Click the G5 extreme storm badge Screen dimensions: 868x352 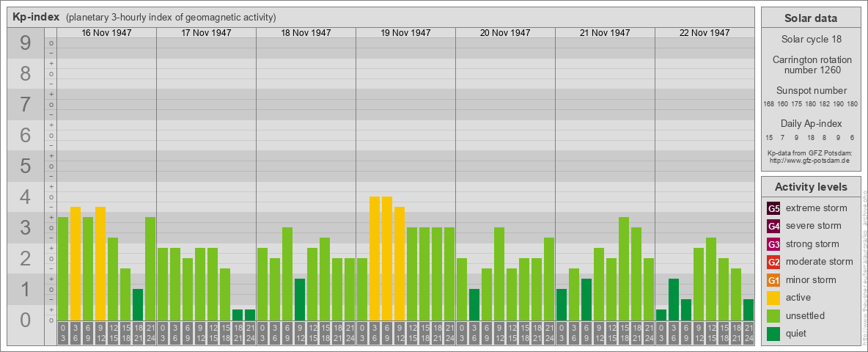[x=773, y=208]
